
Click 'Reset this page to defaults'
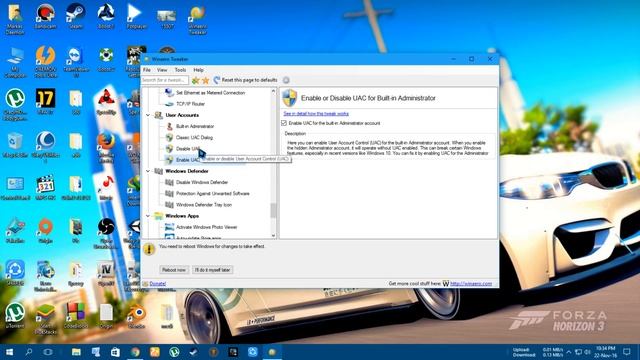[245, 80]
